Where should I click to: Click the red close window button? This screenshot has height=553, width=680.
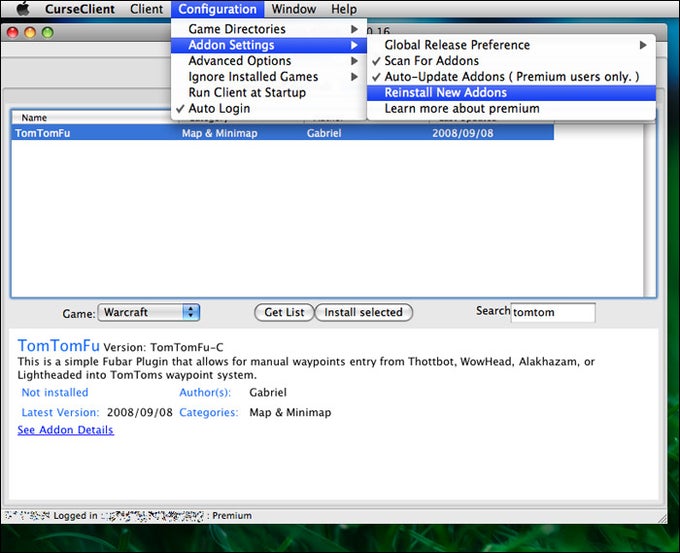pos(13,33)
